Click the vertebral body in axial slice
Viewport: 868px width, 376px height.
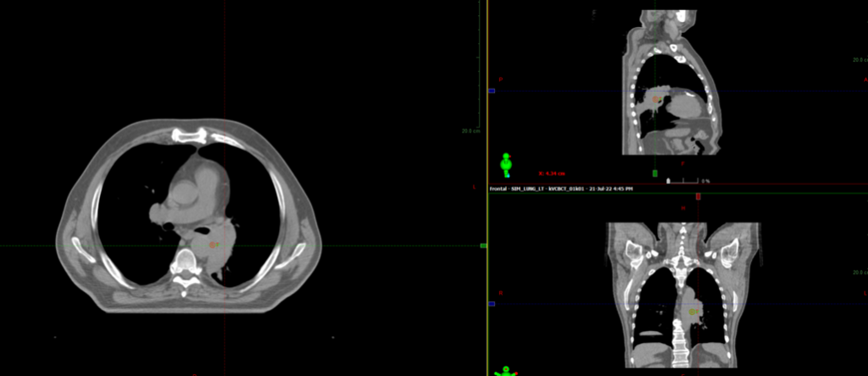tap(183, 256)
